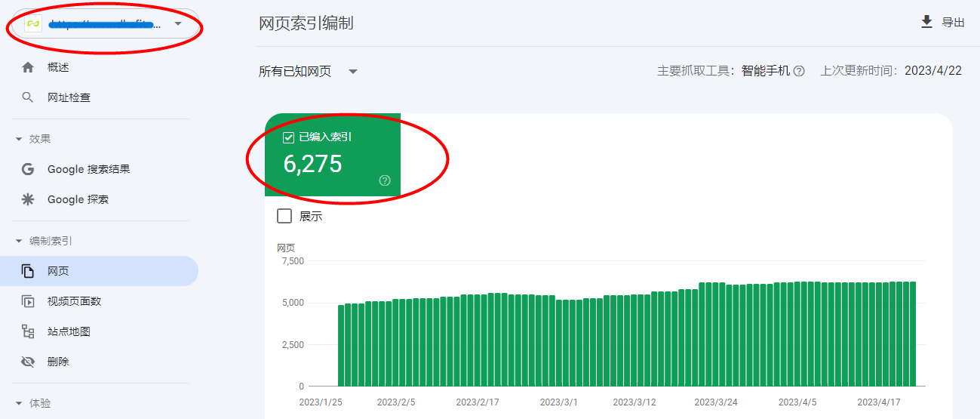Click the download icon next to 导出

click(927, 22)
